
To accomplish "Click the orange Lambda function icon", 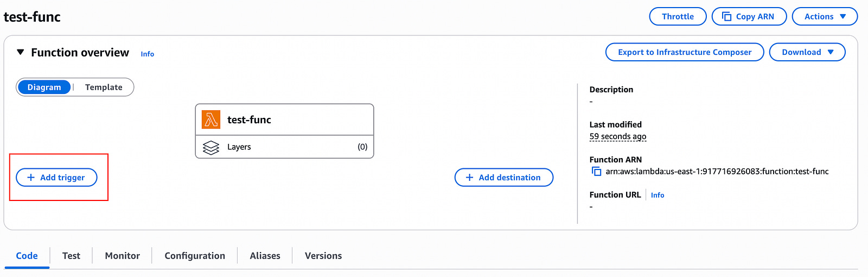I will (211, 119).
